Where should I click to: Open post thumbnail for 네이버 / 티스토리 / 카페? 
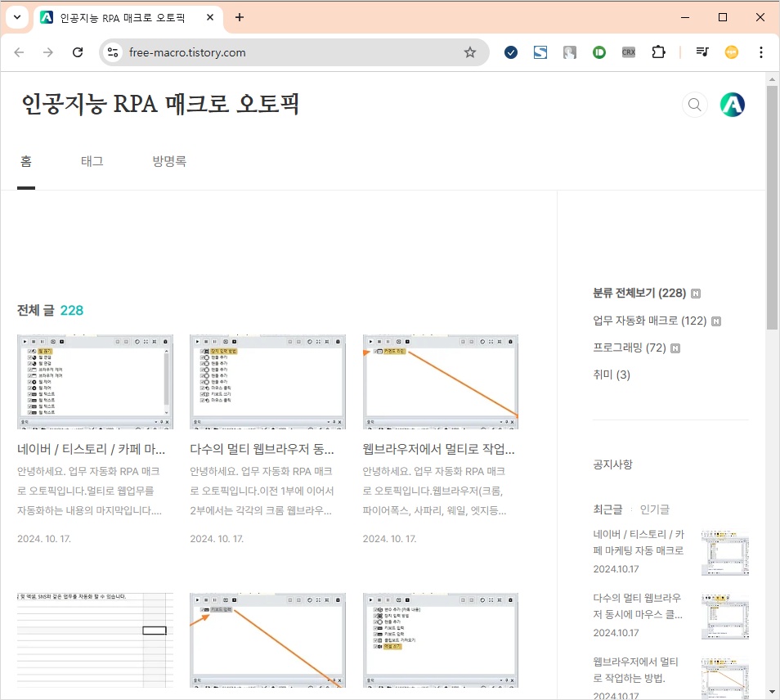point(95,382)
